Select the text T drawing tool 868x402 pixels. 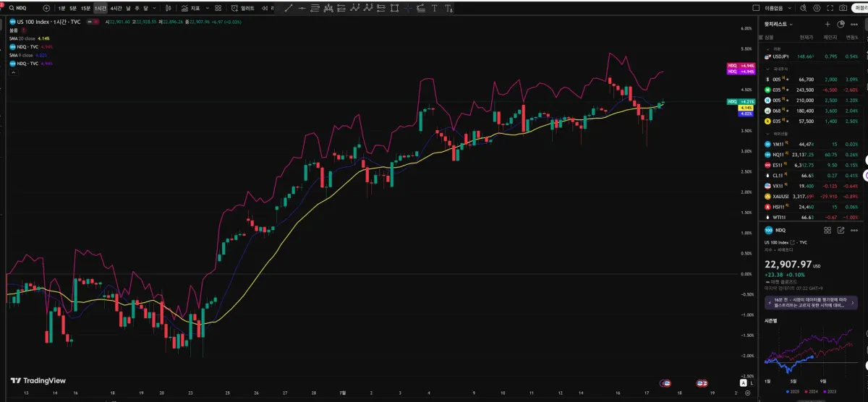tap(435, 8)
